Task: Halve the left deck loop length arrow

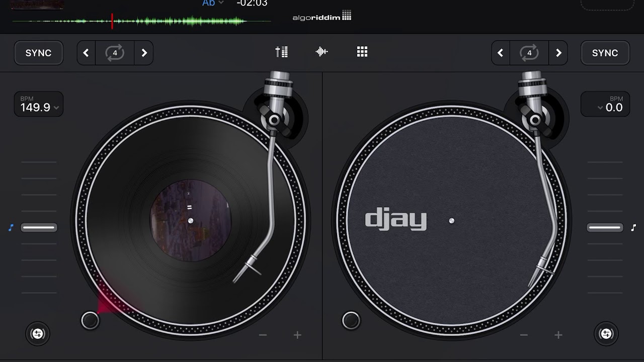Action: point(86,53)
